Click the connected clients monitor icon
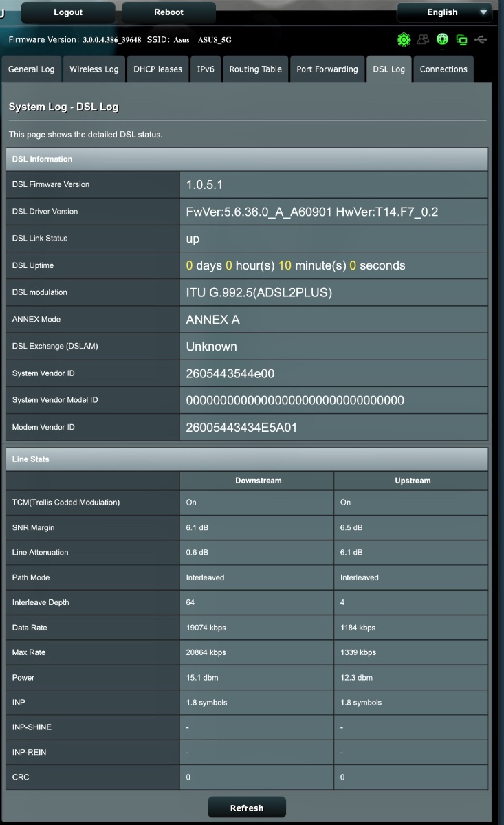Screen dimensions: 504x825 (x=461, y=40)
